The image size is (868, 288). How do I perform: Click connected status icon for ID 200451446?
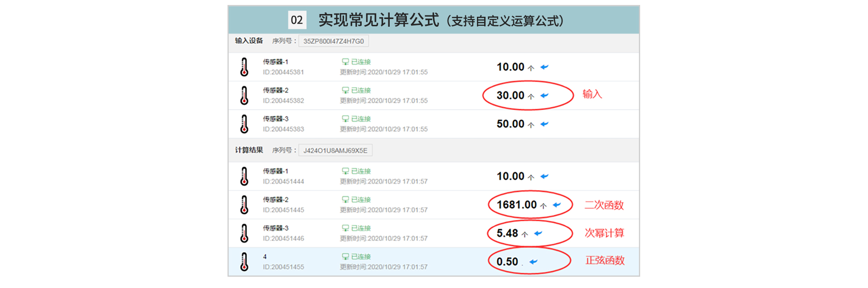pos(345,228)
